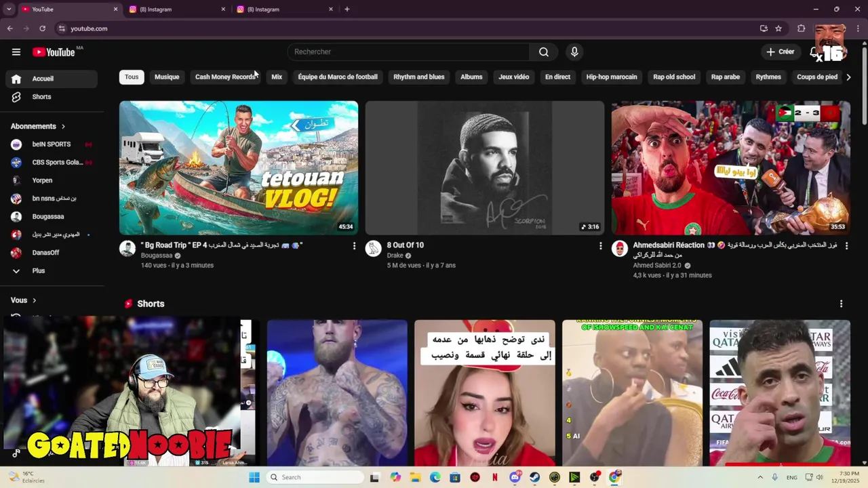Viewport: 868px width, 488px height.
Task: Close the YouTube browser tab
Action: pos(115,9)
